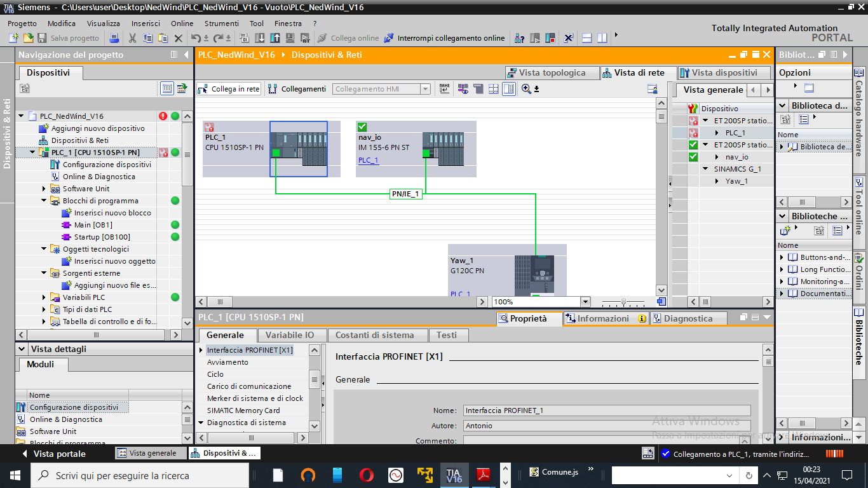Expand Tipi di dati PLC node
The height and width of the screenshot is (488, 868).
click(44, 309)
